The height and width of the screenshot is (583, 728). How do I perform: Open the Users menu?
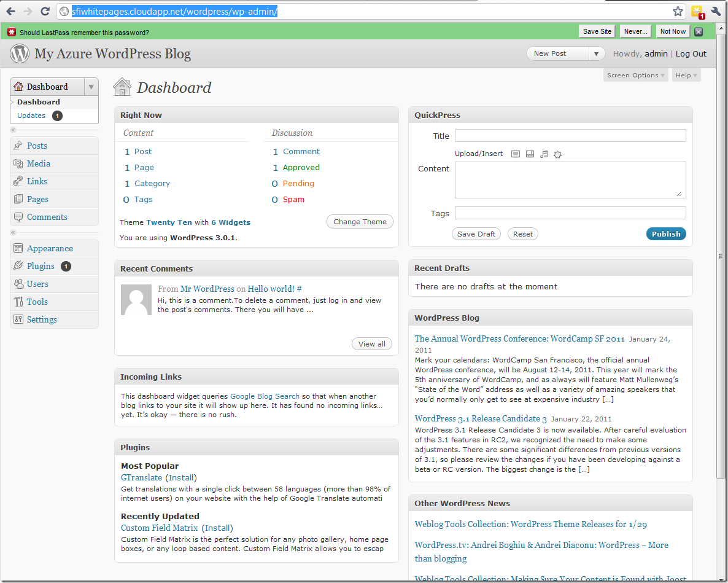(37, 284)
